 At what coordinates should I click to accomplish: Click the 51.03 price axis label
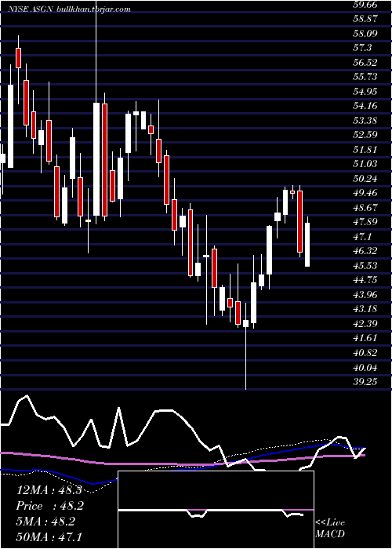point(365,164)
